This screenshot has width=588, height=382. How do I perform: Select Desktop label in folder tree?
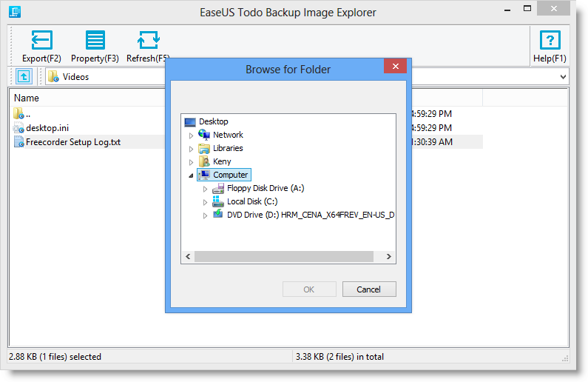click(x=213, y=121)
